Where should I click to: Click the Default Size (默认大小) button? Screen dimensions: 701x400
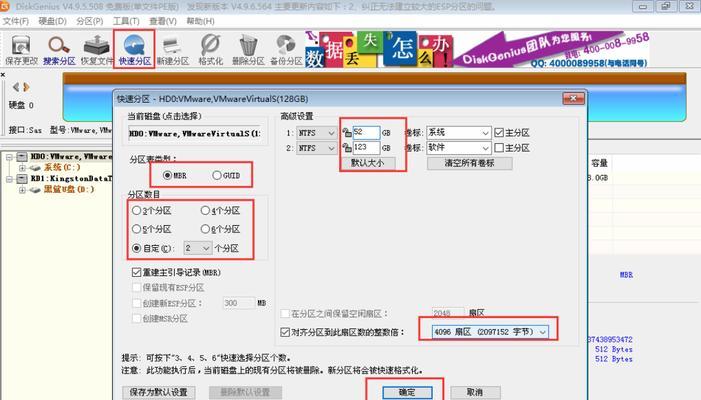368,163
